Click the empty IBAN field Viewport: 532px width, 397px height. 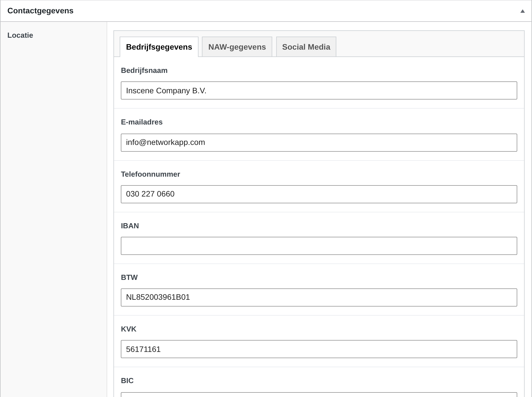tap(319, 246)
